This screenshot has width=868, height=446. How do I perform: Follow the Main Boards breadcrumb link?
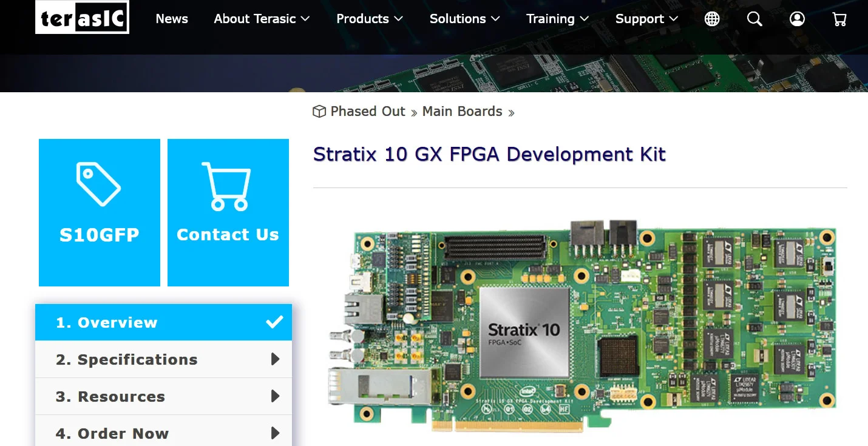pyautogui.click(x=462, y=112)
